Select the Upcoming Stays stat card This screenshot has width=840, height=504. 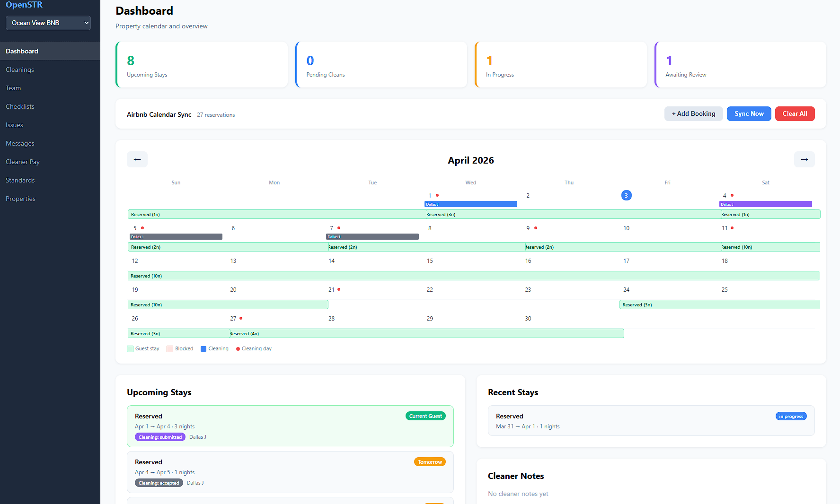202,65
